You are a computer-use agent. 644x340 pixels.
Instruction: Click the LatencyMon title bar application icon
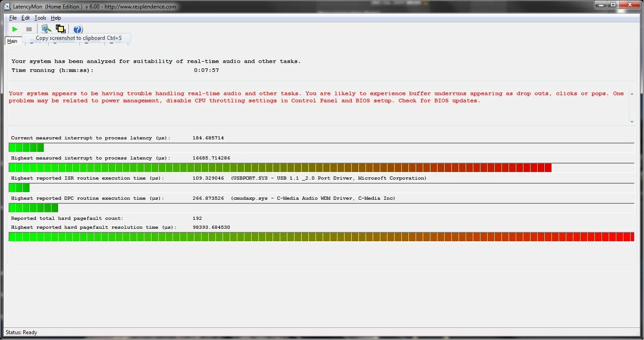tap(8, 6)
